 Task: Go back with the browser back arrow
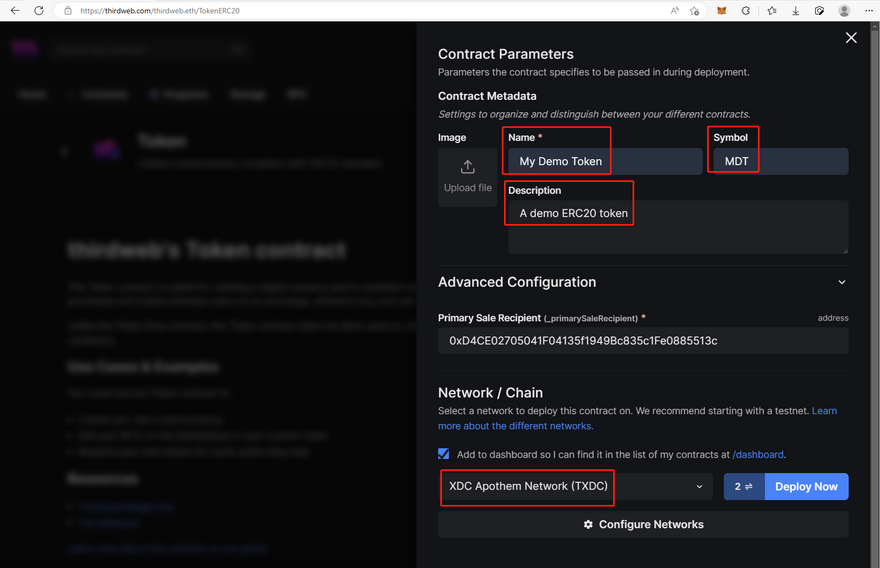[x=15, y=11]
